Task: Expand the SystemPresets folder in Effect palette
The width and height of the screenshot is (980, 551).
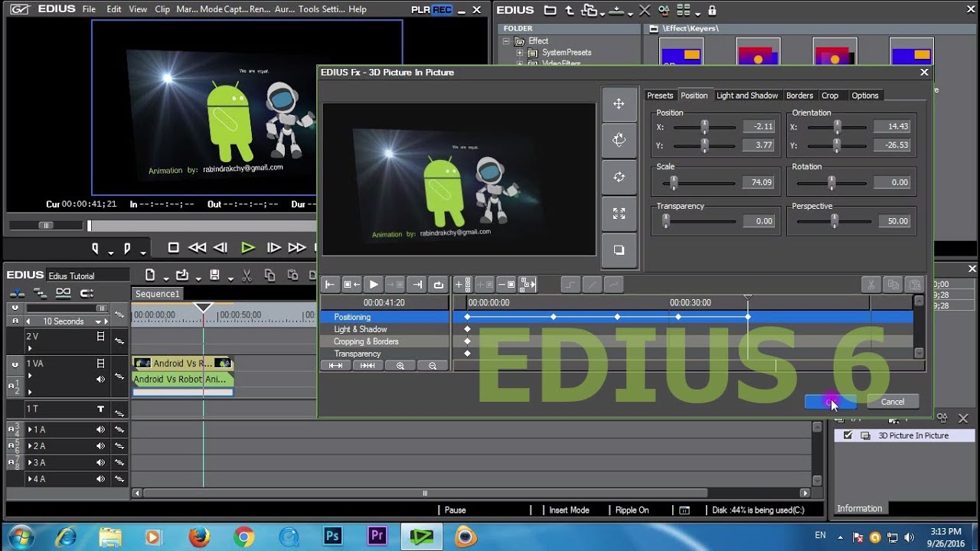Action: [x=520, y=53]
